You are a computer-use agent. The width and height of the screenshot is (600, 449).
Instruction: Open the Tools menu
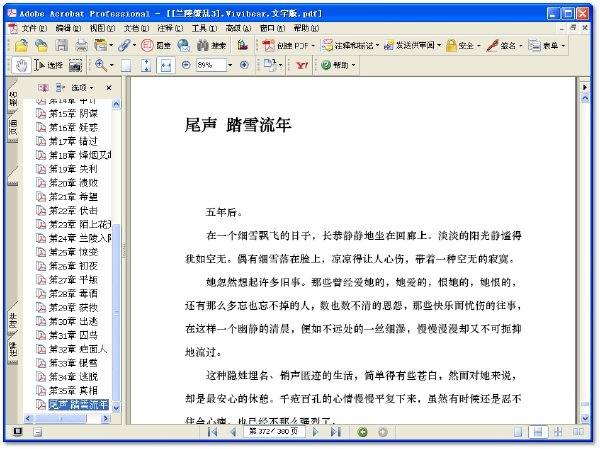[204, 28]
